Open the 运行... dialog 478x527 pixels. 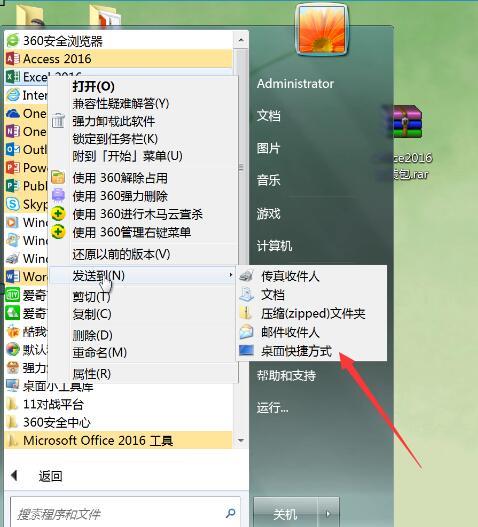point(272,408)
